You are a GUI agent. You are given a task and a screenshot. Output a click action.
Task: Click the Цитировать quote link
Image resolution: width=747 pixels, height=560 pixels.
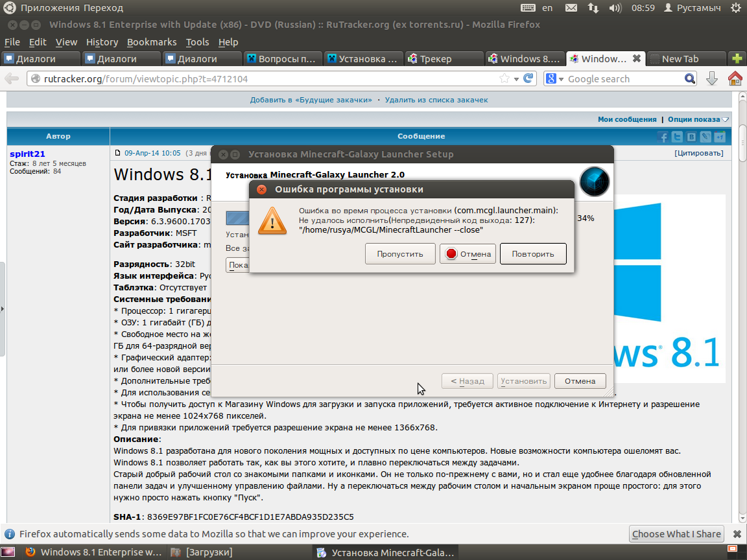(699, 153)
